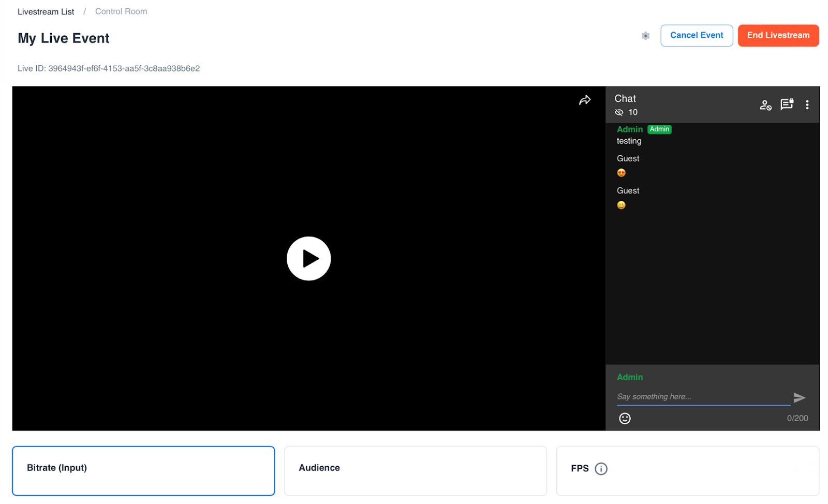Click the grinning emoji from Guest

coord(621,205)
